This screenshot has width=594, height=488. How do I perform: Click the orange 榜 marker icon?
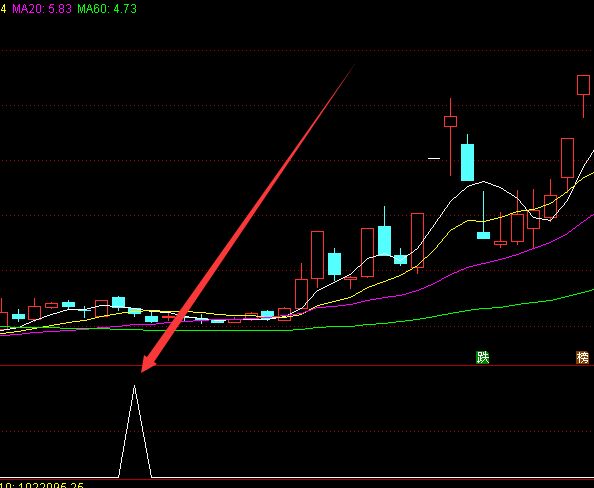click(x=583, y=357)
